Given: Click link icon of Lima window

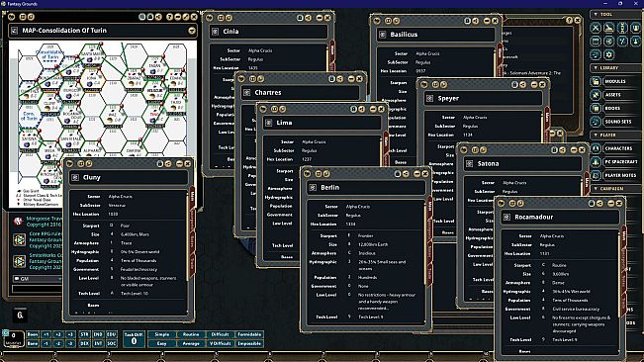Looking at the screenshot, I should pos(269,123).
